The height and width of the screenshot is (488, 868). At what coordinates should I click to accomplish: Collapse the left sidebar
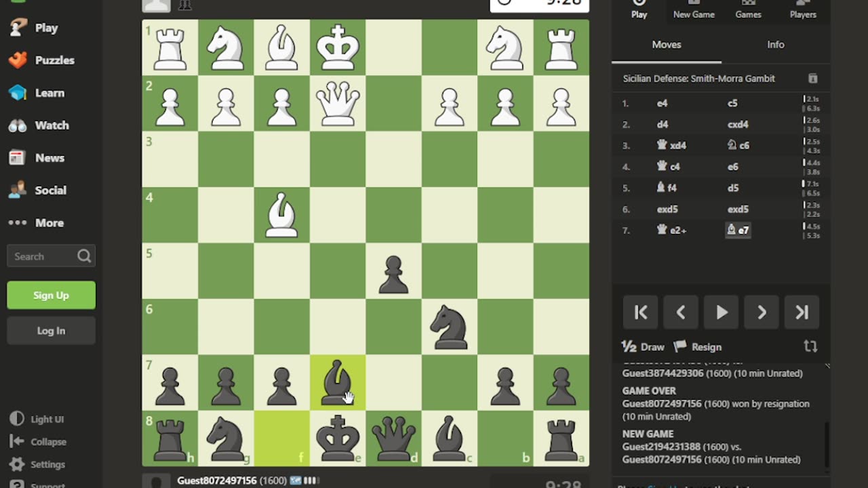38,442
